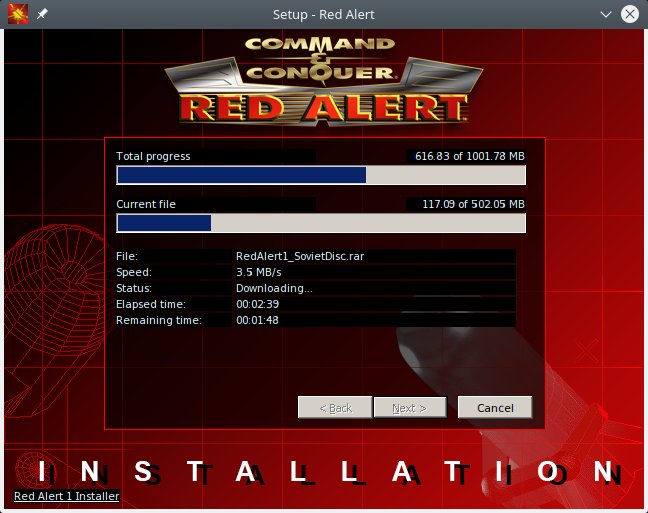Click the Downloading... status text
648x513 pixels.
pyautogui.click(x=274, y=288)
